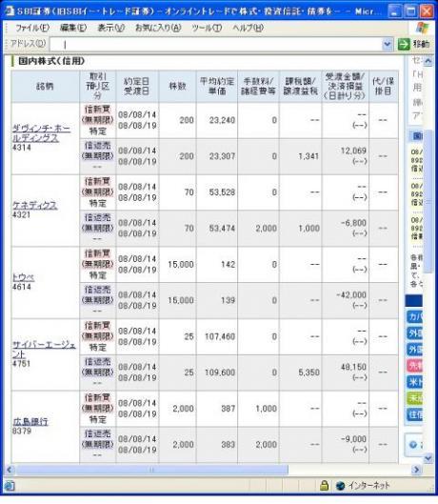
Task: Open the 表示(V) menu
Action: 110,28
